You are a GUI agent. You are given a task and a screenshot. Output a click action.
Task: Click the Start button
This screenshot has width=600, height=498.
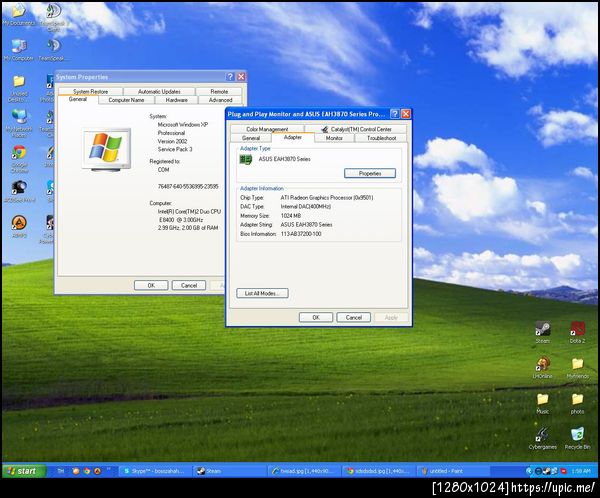(x=24, y=471)
